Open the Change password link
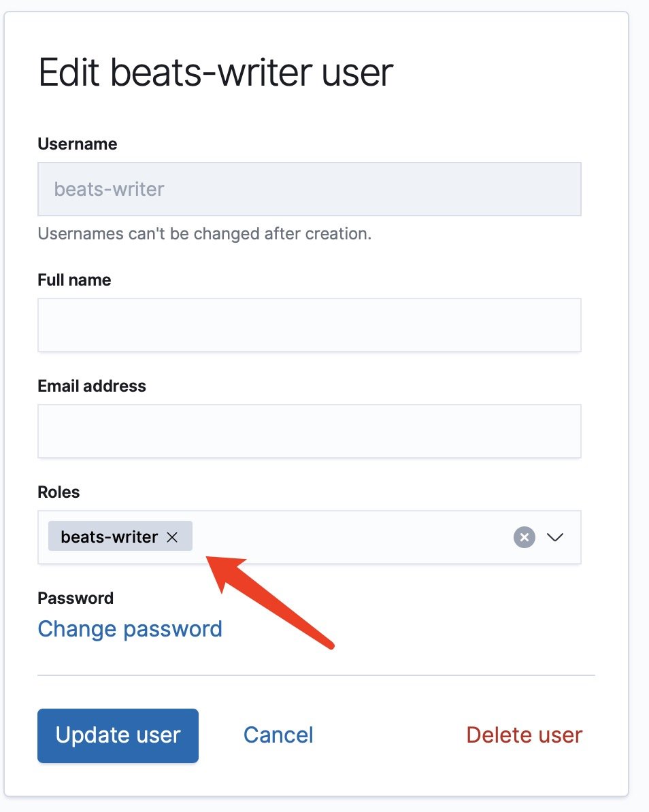649x812 pixels. (x=130, y=629)
